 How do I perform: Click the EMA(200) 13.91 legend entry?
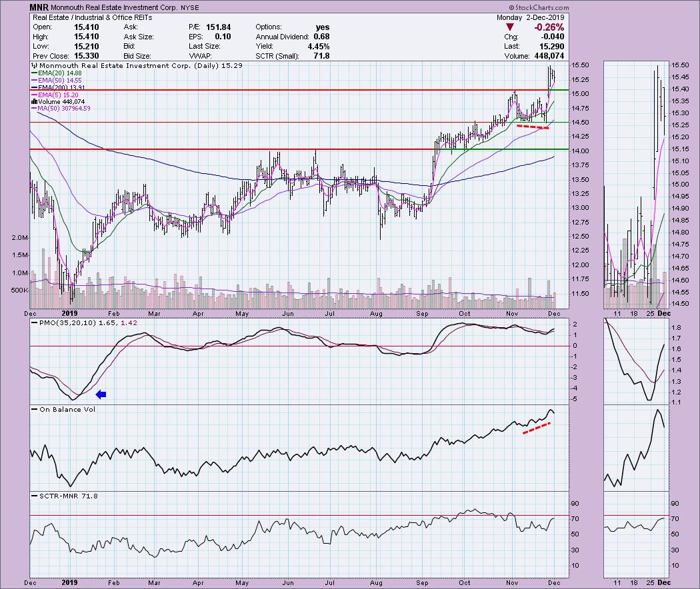click(x=58, y=87)
